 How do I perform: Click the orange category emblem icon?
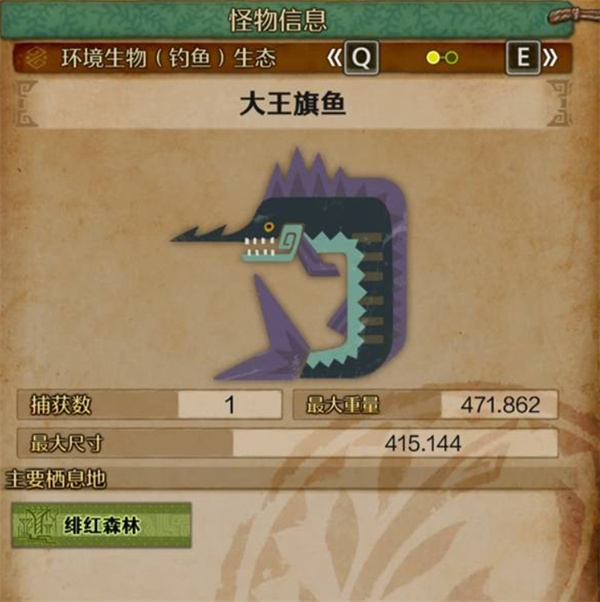pos(36,58)
